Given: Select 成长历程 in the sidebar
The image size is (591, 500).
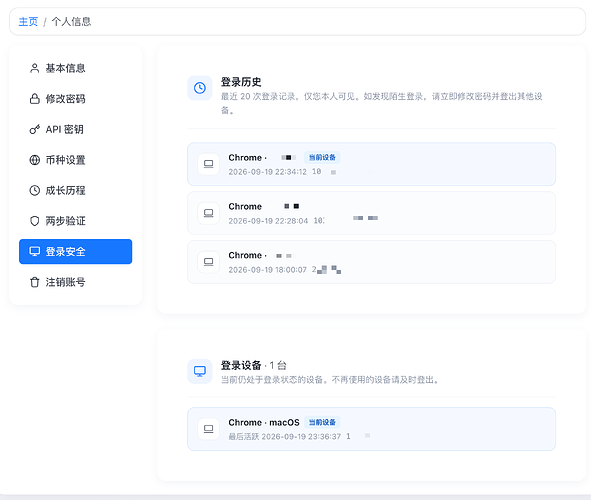Looking at the screenshot, I should tap(75, 190).
